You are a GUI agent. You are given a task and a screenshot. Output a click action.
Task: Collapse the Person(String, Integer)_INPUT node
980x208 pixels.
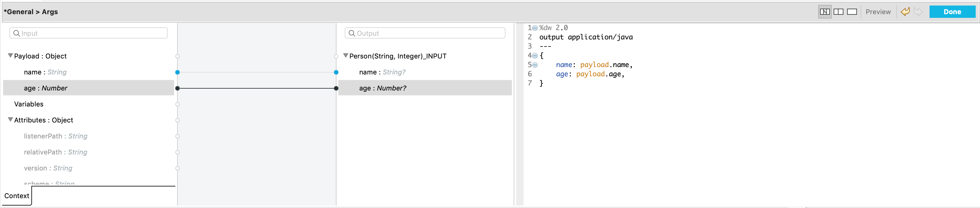click(345, 56)
